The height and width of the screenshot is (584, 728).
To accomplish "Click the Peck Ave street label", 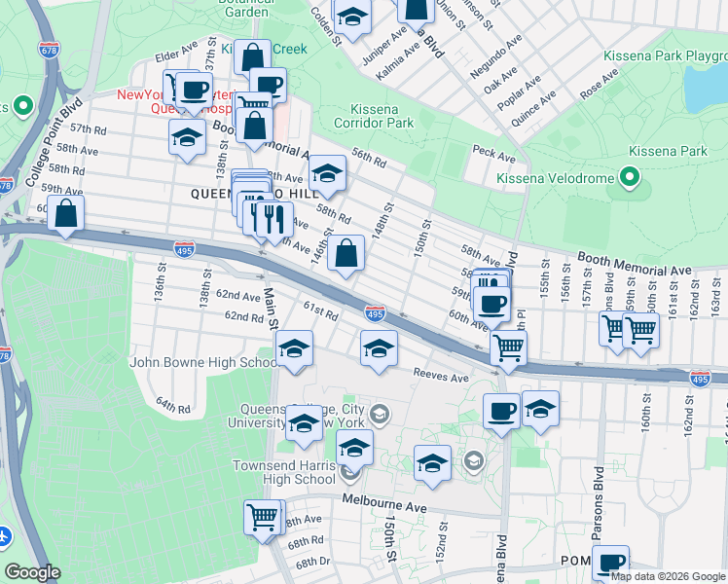I will [x=494, y=154].
